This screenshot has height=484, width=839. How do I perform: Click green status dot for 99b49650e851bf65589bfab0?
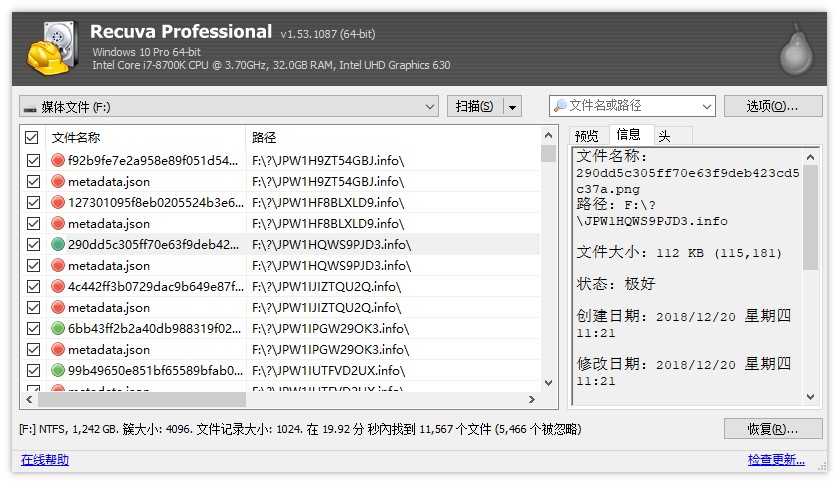[x=58, y=370]
